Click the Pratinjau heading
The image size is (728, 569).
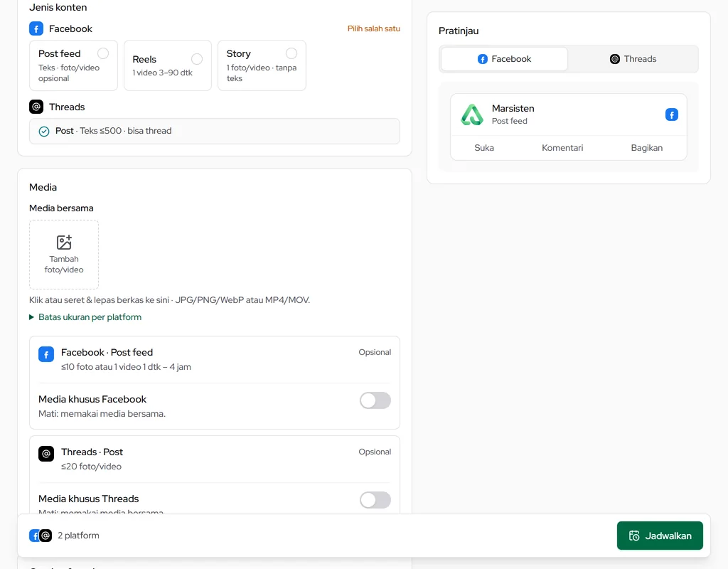pyautogui.click(x=459, y=31)
